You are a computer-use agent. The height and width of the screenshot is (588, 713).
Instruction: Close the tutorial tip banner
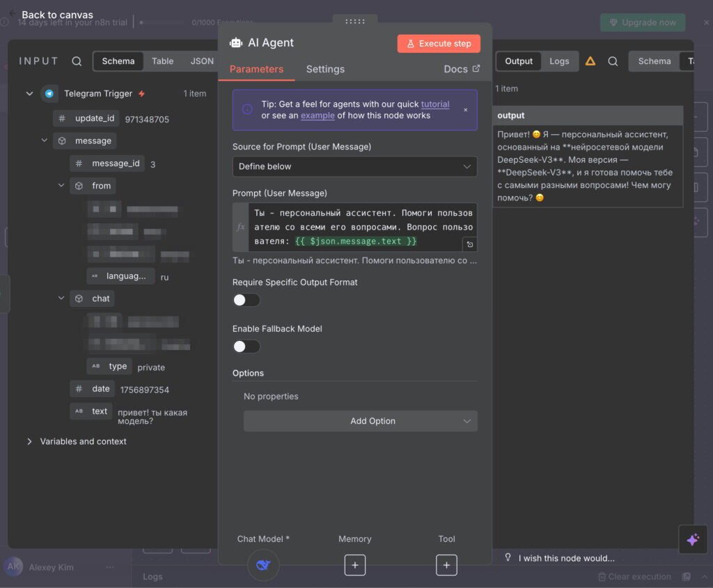coord(465,110)
